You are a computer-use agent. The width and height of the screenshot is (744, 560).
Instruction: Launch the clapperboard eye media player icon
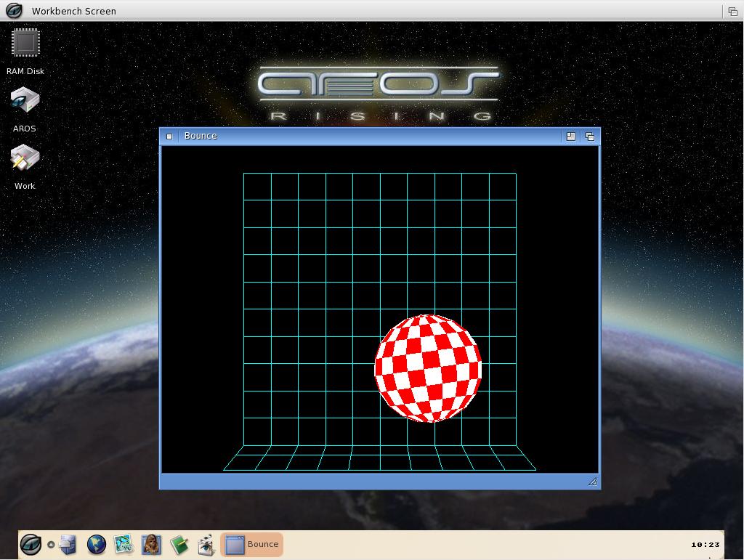(x=206, y=545)
